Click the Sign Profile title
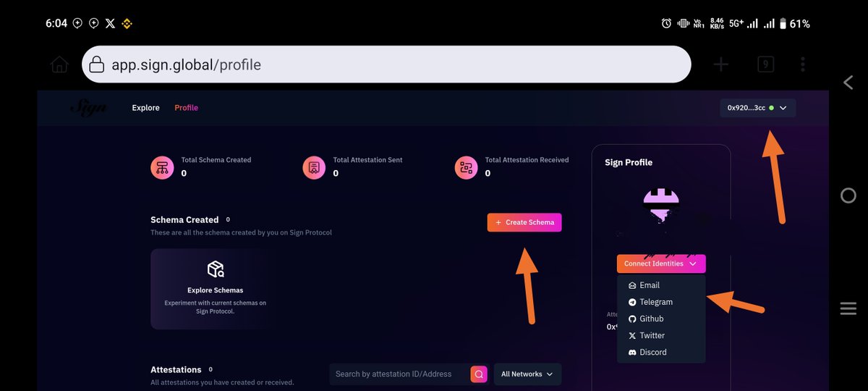The width and height of the screenshot is (868, 391). pyautogui.click(x=629, y=162)
